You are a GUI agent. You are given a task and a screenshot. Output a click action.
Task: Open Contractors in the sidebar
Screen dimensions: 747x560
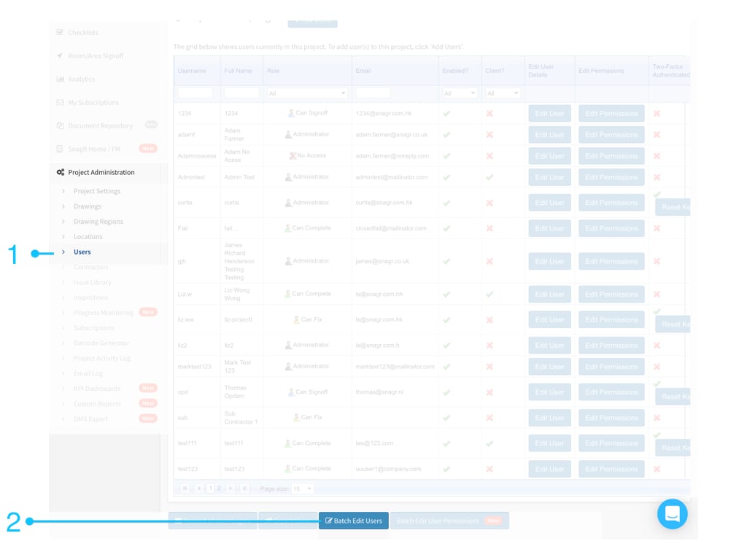tap(91, 267)
